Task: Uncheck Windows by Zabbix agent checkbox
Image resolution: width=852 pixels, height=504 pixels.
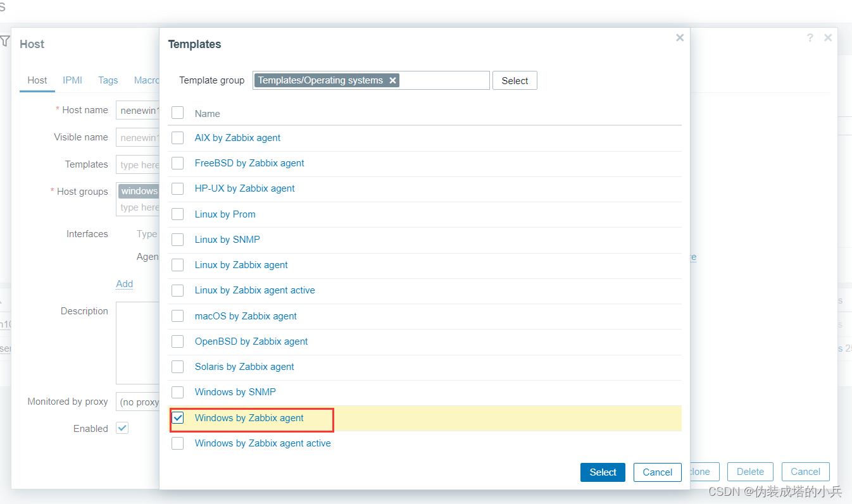Action: click(178, 418)
